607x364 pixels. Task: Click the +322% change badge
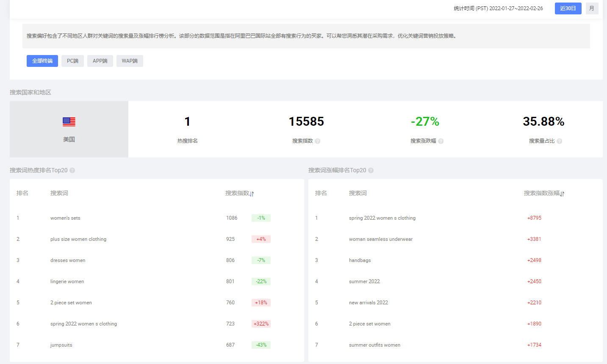click(261, 323)
